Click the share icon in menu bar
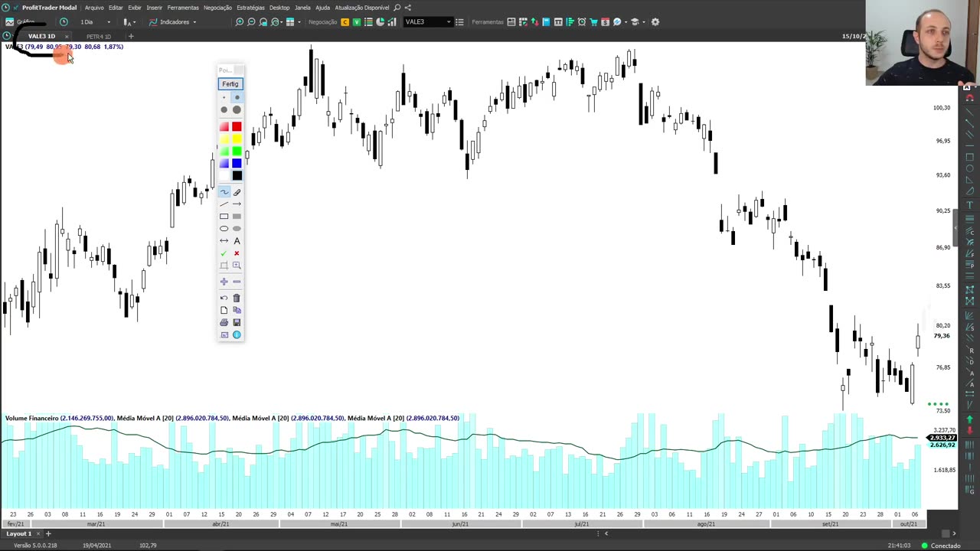Screen dimensions: 980x551 tap(407, 8)
